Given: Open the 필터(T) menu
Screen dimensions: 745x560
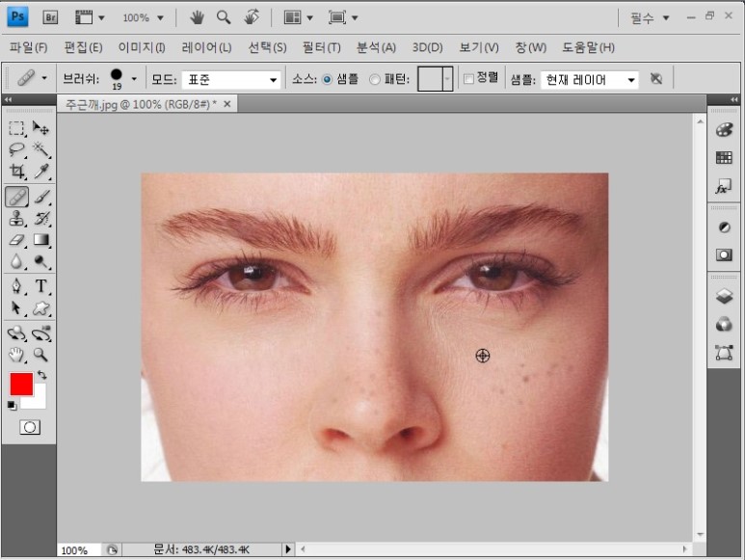Looking at the screenshot, I should pos(321,47).
